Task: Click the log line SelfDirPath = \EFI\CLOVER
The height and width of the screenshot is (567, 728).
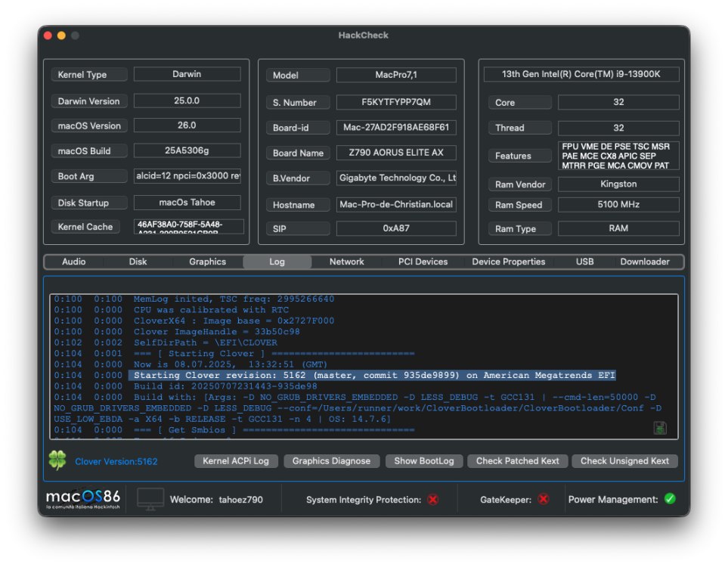Action: pyautogui.click(x=206, y=342)
